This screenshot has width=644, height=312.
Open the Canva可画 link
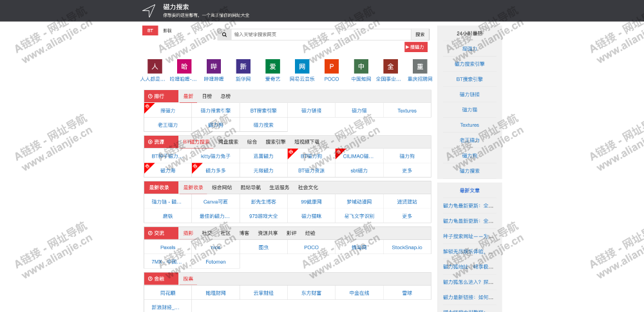click(x=216, y=201)
